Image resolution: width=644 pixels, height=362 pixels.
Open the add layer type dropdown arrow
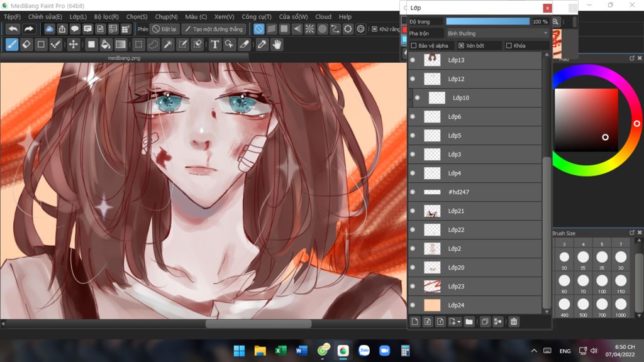tap(458, 322)
